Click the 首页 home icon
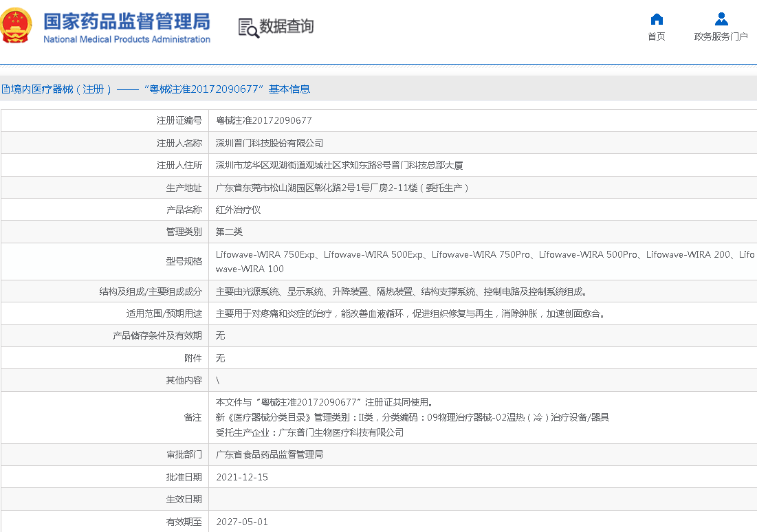Image resolution: width=757 pixels, height=532 pixels. pos(657,19)
